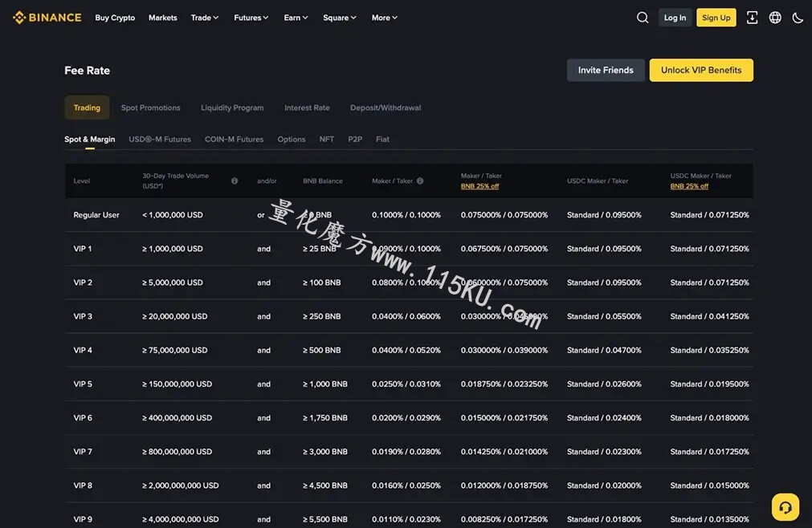Select the Options sub-tab
The image size is (812, 528).
click(x=291, y=139)
